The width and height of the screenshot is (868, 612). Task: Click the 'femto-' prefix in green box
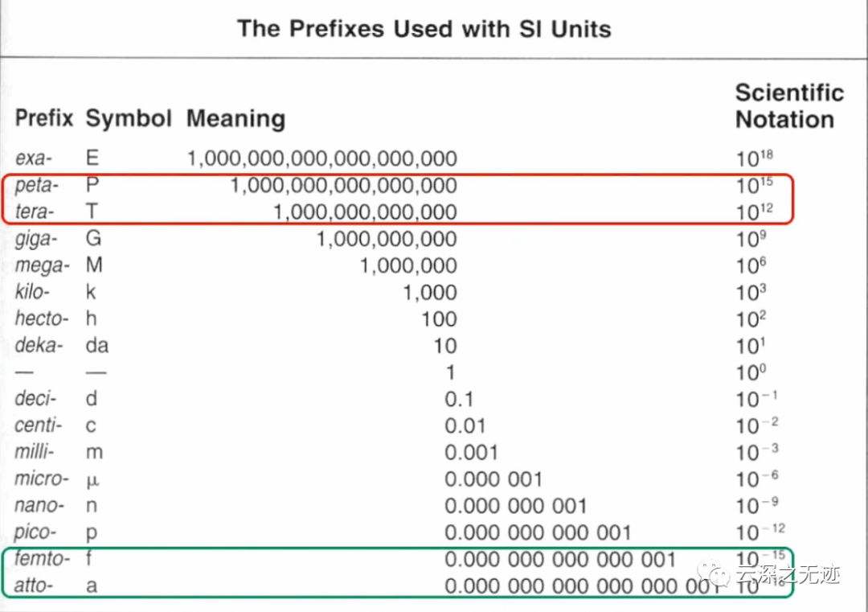pyautogui.click(x=42, y=558)
